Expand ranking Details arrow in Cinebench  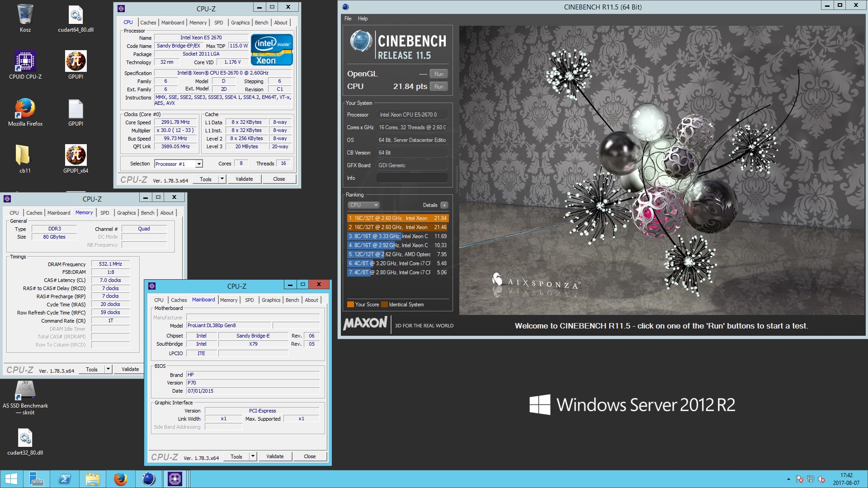click(x=444, y=205)
